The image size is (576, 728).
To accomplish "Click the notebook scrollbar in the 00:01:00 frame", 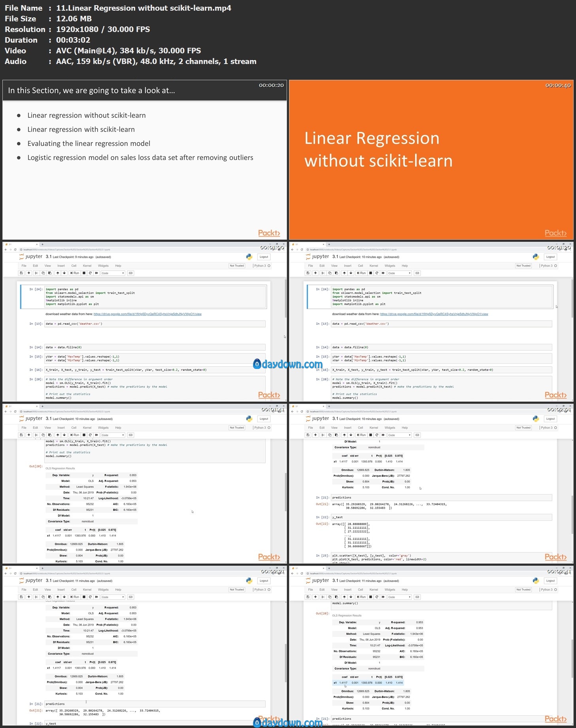I will coord(285,299).
